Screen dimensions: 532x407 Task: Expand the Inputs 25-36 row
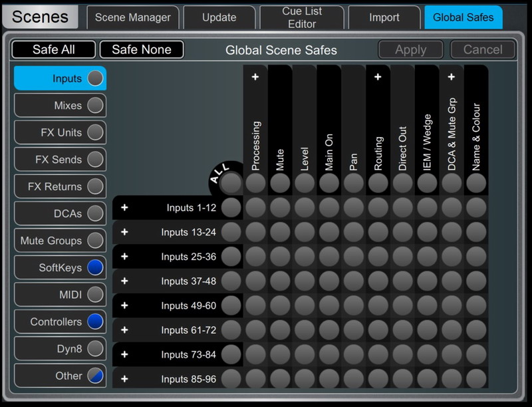coord(124,256)
